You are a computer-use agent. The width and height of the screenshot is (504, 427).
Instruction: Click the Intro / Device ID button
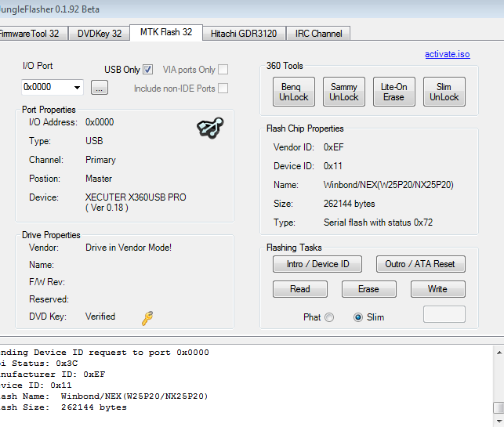click(317, 264)
